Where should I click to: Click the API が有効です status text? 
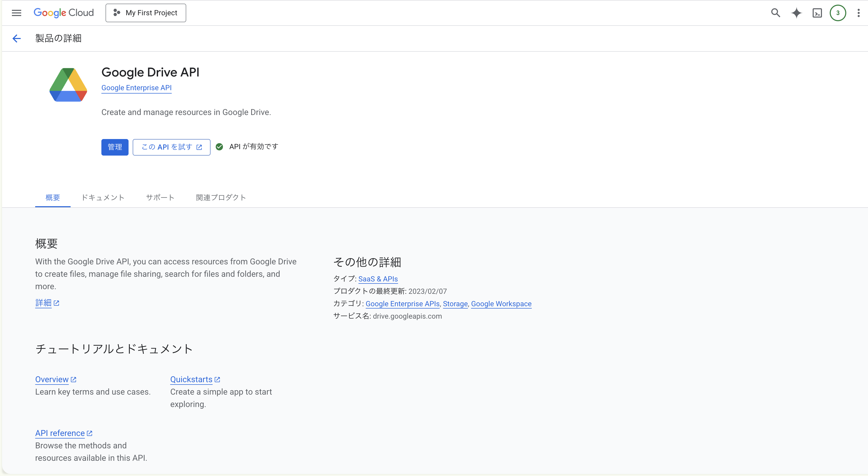pos(254,147)
